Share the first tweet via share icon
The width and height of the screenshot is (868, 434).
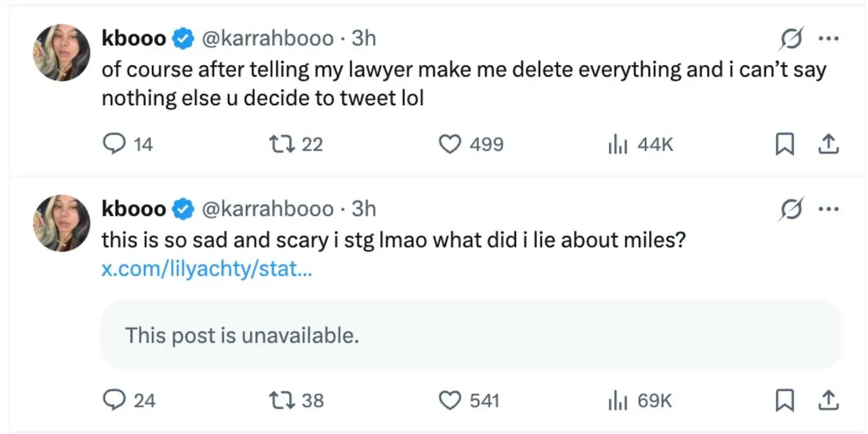click(x=827, y=144)
